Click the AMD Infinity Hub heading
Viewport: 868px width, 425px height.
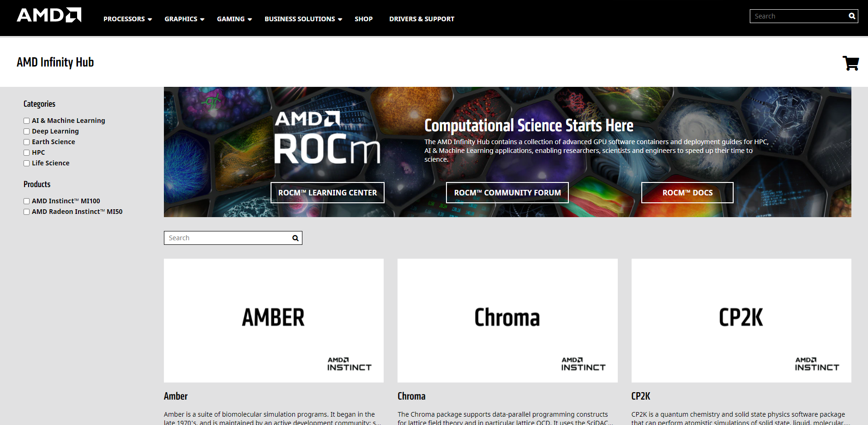coord(55,62)
